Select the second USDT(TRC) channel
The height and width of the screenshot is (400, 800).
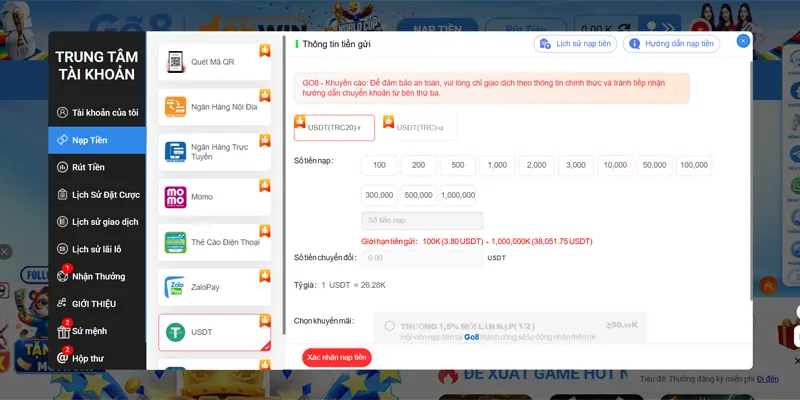(x=419, y=128)
